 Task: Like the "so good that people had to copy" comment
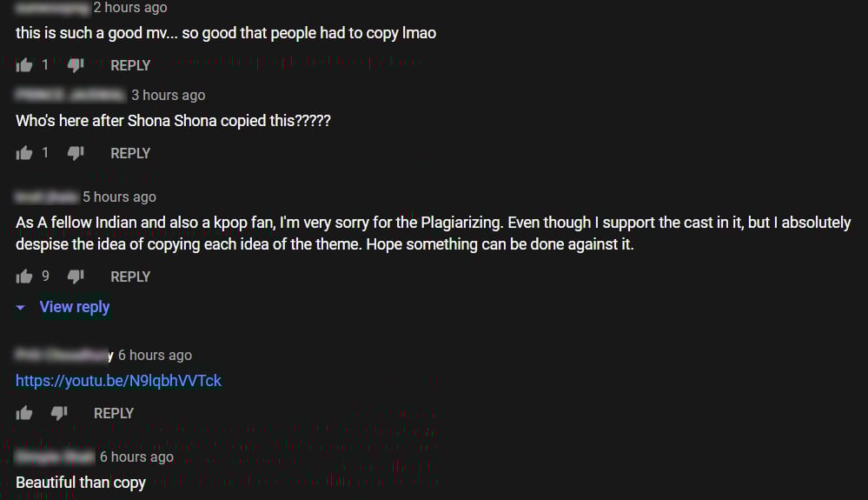point(24,65)
